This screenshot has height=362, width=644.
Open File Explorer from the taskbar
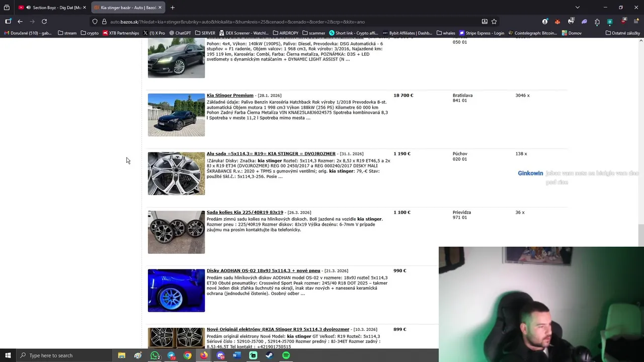(x=122, y=355)
